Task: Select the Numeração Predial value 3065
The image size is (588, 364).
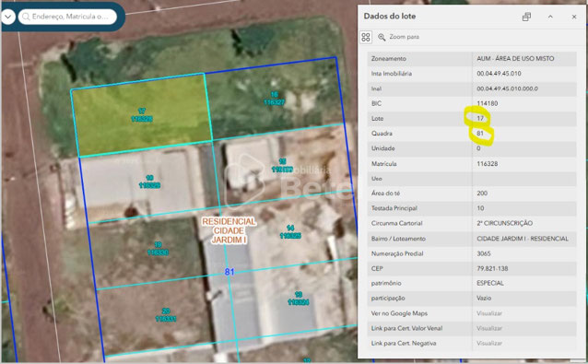Action: (483, 253)
